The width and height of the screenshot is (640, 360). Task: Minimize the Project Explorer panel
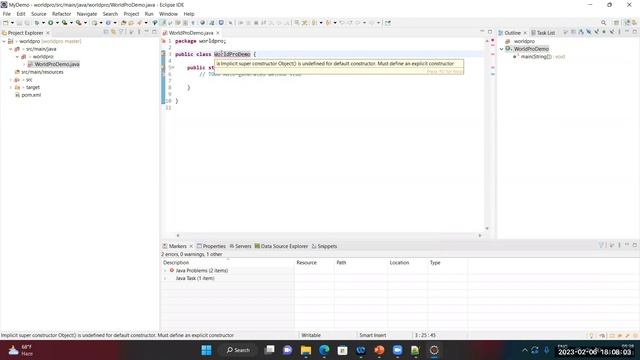[147, 32]
